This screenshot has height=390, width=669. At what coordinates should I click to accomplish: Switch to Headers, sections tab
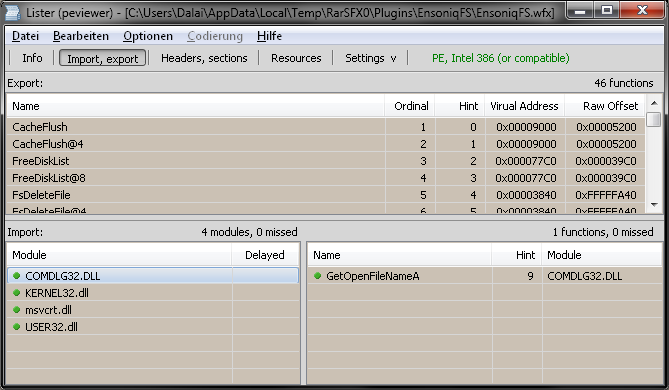pyautogui.click(x=204, y=58)
